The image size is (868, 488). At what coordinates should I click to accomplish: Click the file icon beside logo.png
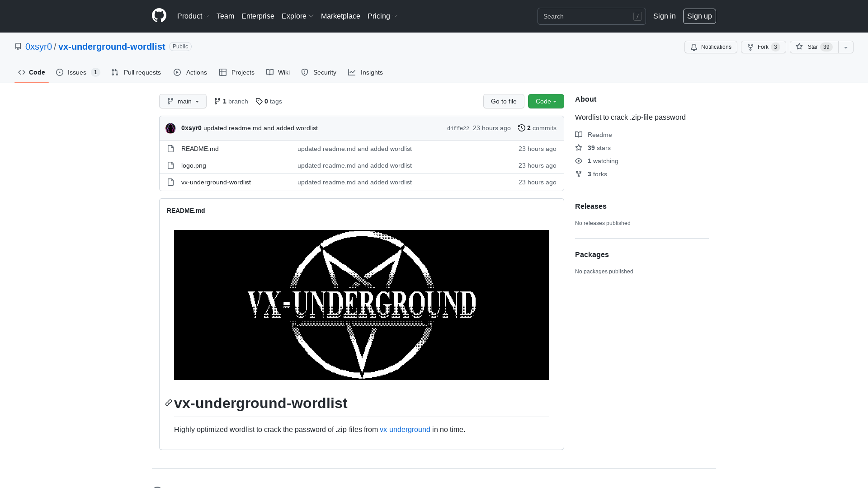(170, 165)
